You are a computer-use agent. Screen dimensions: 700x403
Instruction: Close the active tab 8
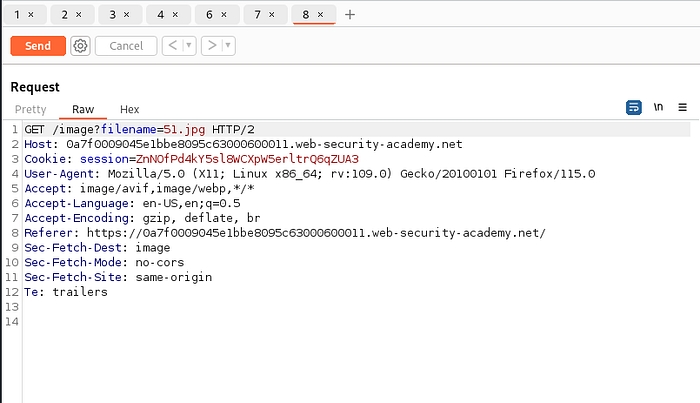320,15
